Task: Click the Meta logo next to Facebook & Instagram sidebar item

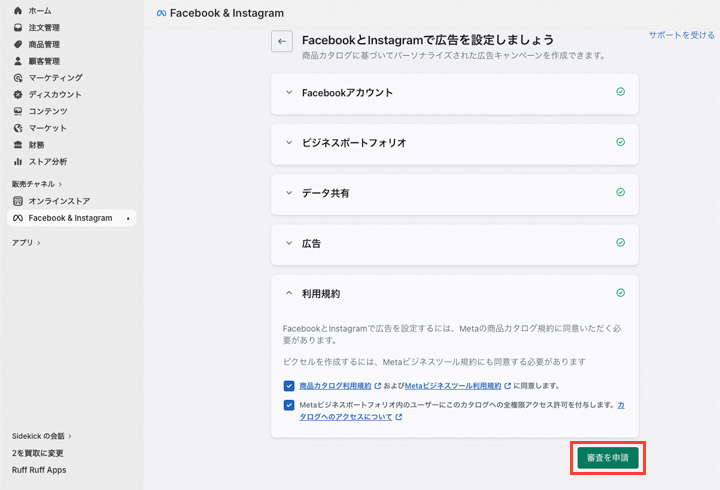Action: 18,218
